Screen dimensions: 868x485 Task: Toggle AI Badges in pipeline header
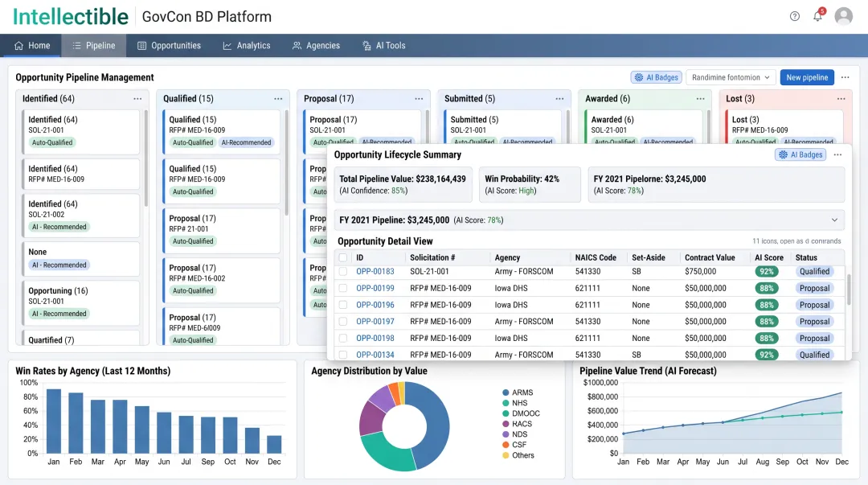656,77
